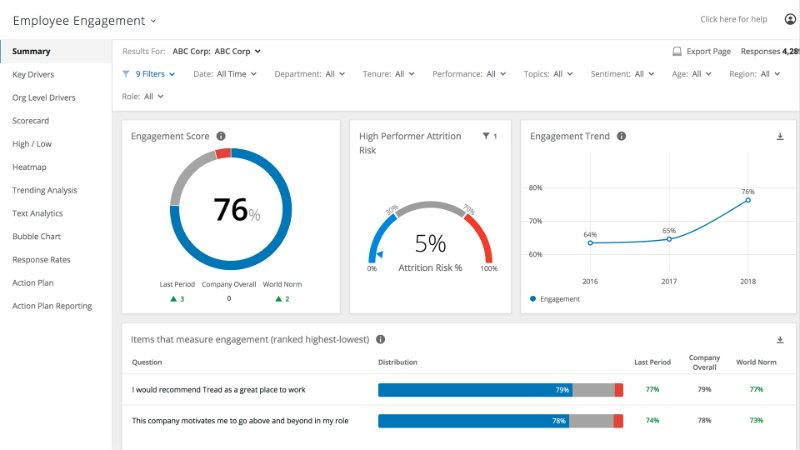Viewport: 800px width, 450px height.
Task: Open the Key Drivers sidebar tab
Action: pos(33,74)
